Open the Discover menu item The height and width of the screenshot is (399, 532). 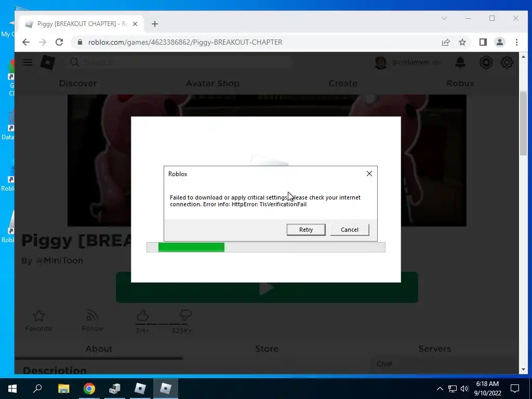coord(78,83)
